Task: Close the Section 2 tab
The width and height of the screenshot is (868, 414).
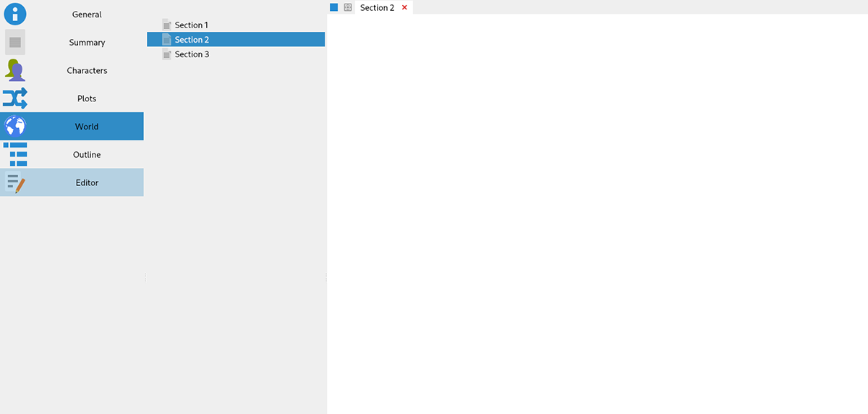Action: point(404,7)
